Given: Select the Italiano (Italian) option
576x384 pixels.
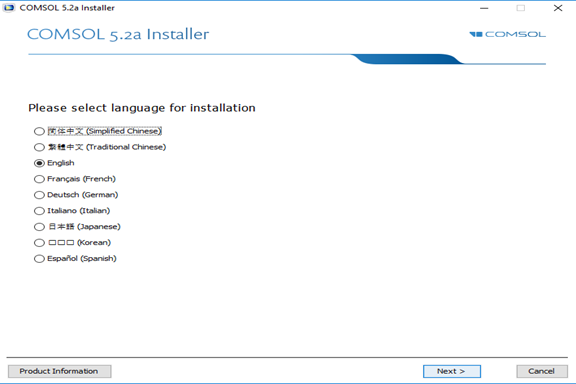Looking at the screenshot, I should (x=39, y=211).
